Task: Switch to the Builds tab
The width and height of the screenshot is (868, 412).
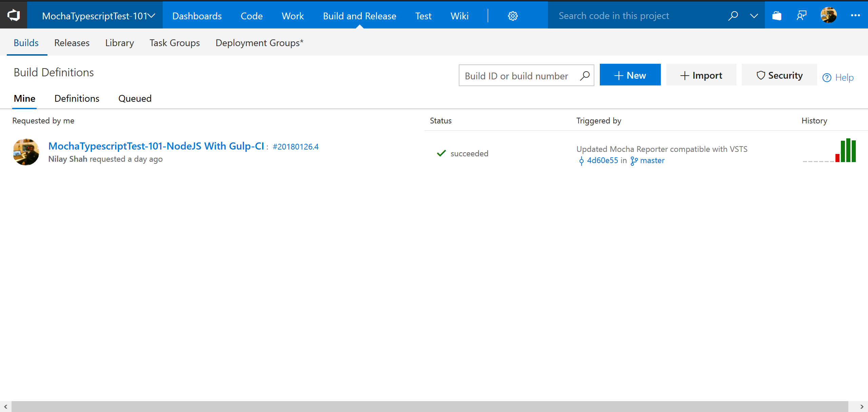Action: coord(26,43)
